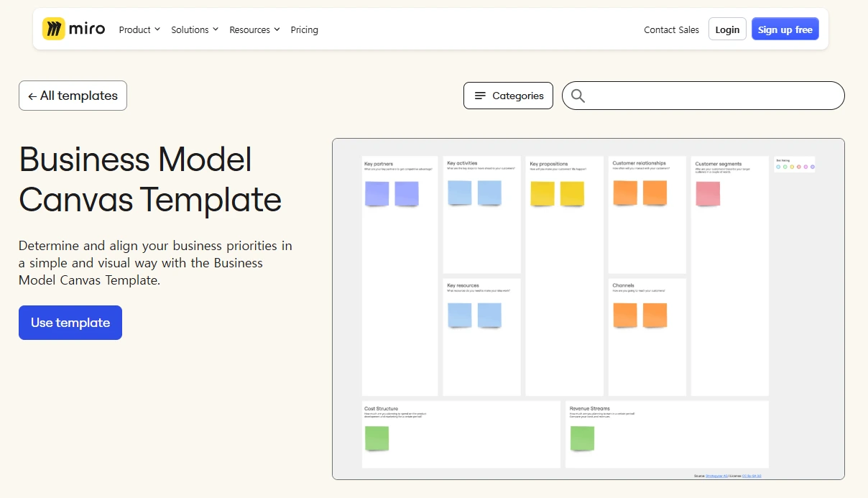Focus the template search field
Screen dimensions: 868x498
tap(703, 96)
